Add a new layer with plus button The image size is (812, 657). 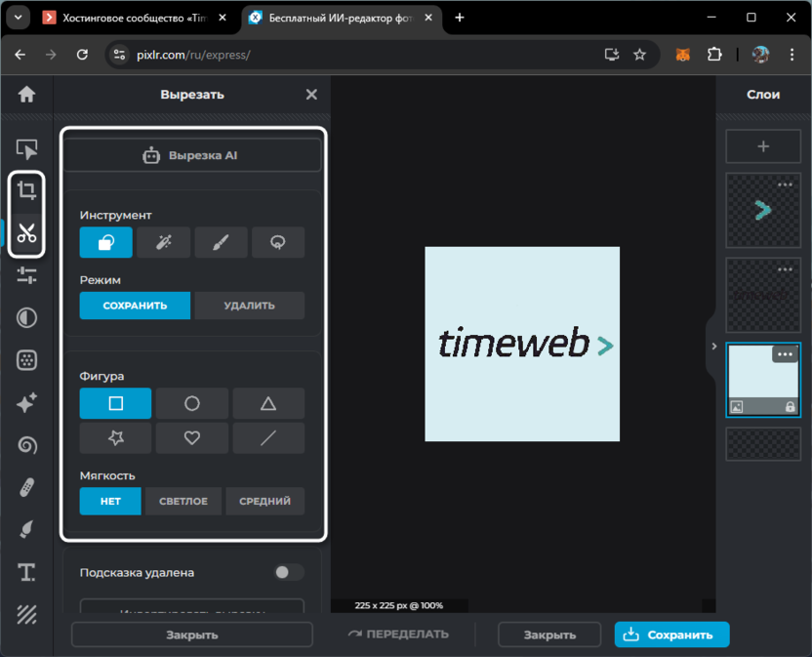763,146
